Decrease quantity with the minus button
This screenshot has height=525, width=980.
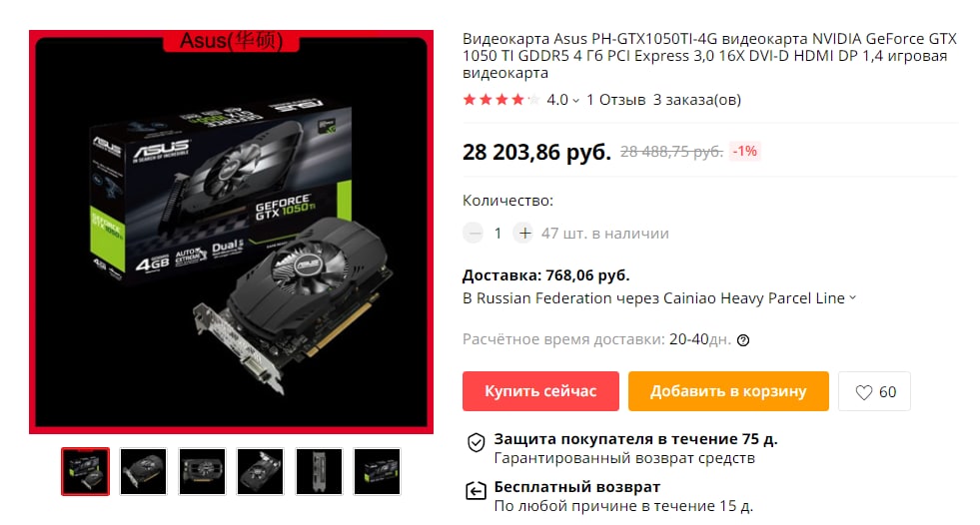(474, 234)
